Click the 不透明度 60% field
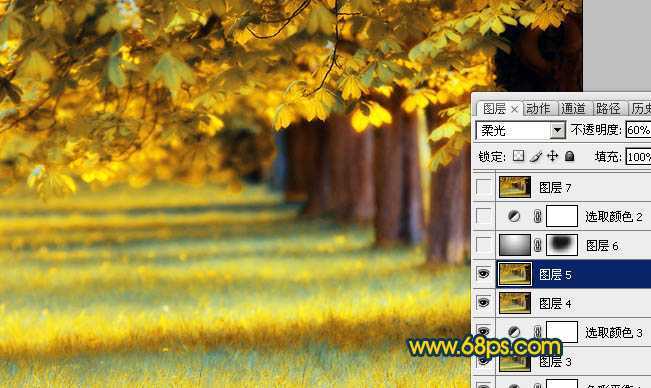The image size is (651, 388). 638,130
